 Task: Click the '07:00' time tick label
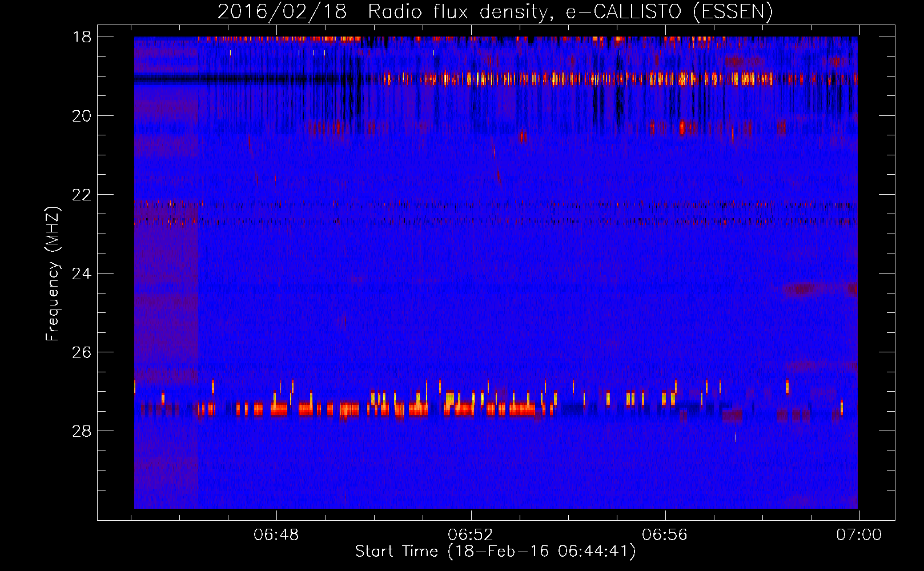click(859, 535)
